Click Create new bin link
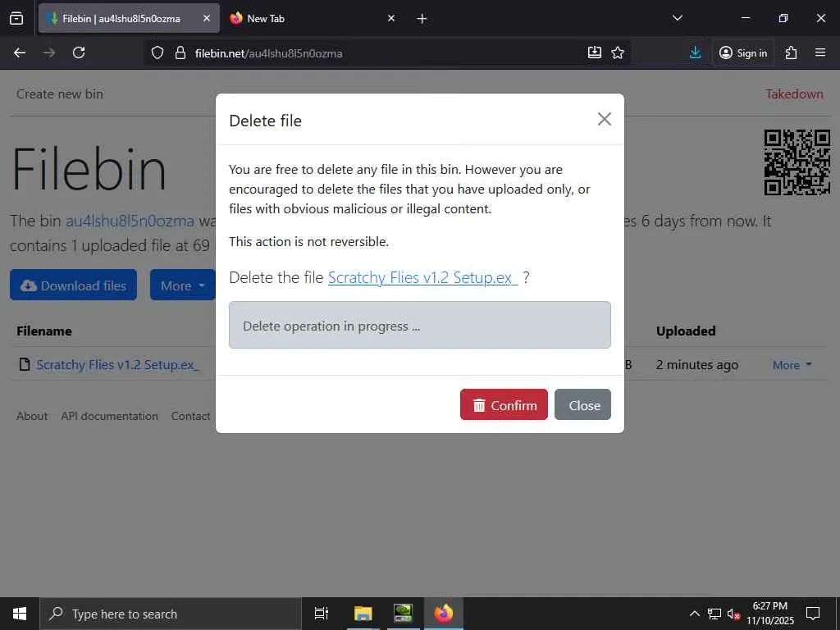840x630 pixels. click(59, 94)
